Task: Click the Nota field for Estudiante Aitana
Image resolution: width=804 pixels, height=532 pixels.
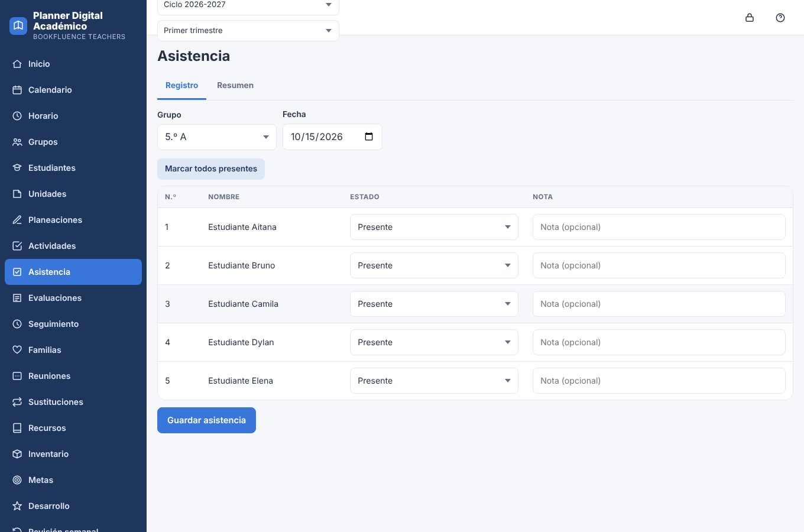Action: click(659, 227)
